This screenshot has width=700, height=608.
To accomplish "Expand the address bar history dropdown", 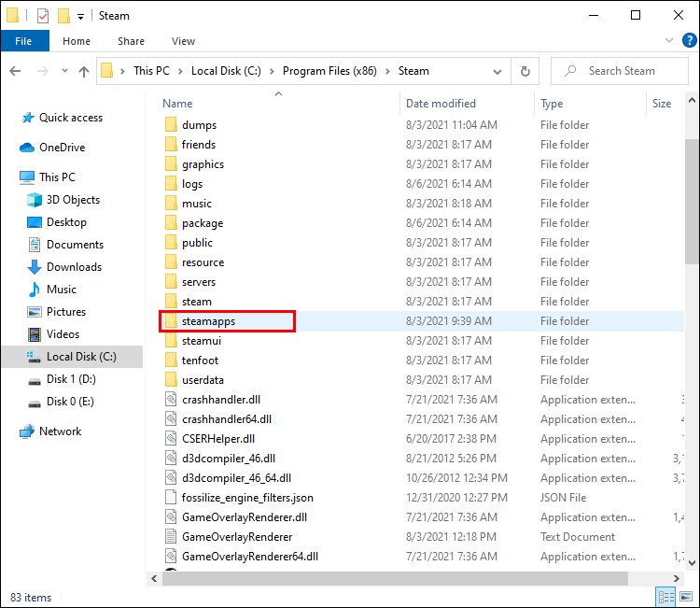I will pos(497,72).
